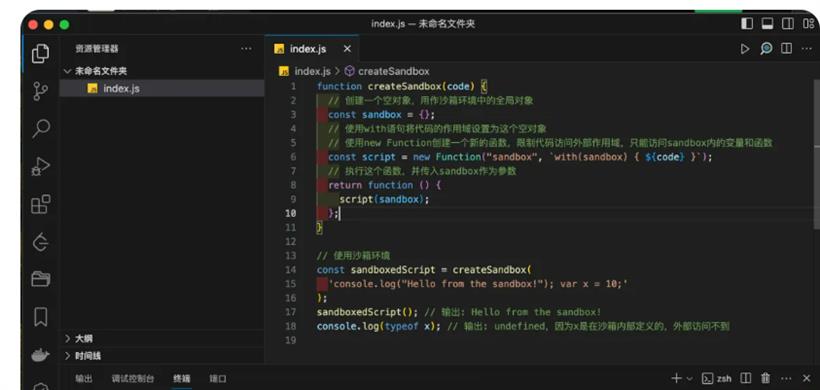The height and width of the screenshot is (390, 820).
Task: Switch to the 终端 panel tab
Action: tap(181, 378)
